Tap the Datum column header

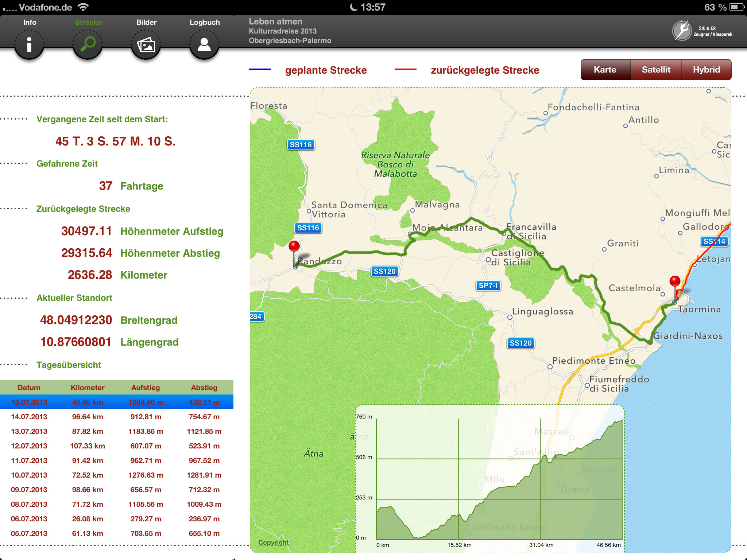click(29, 388)
